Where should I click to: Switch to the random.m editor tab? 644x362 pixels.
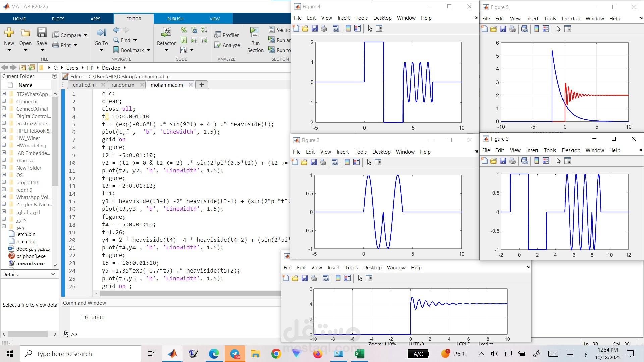tap(123, 85)
